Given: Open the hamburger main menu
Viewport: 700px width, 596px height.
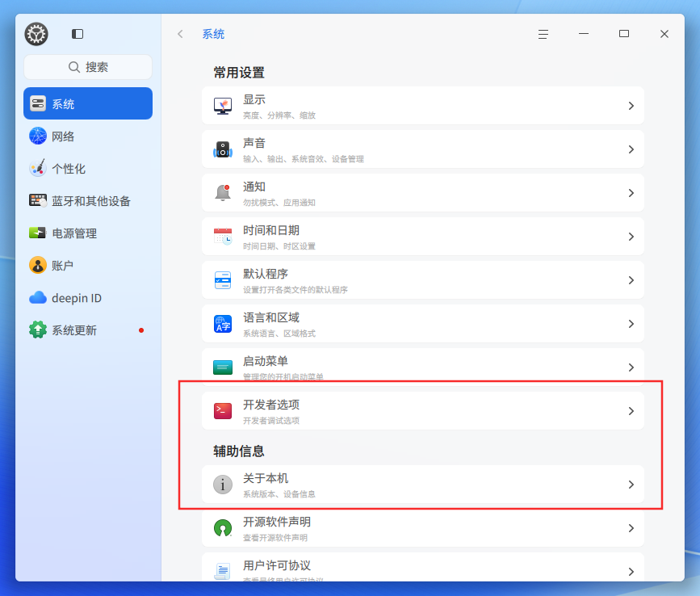Looking at the screenshot, I should point(543,34).
